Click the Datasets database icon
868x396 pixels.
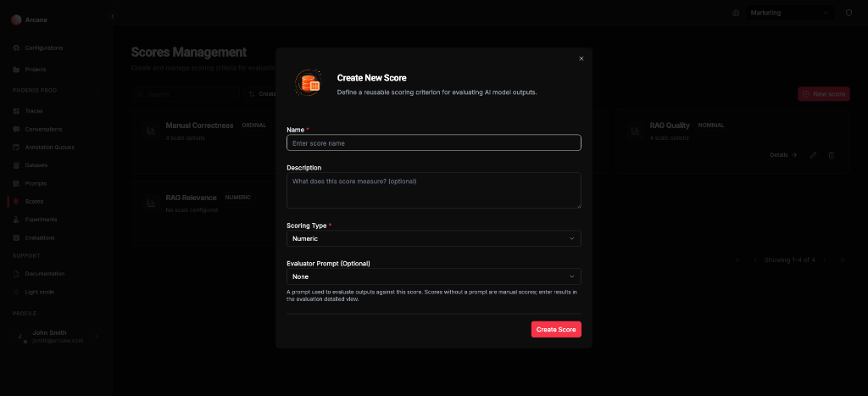(16, 165)
